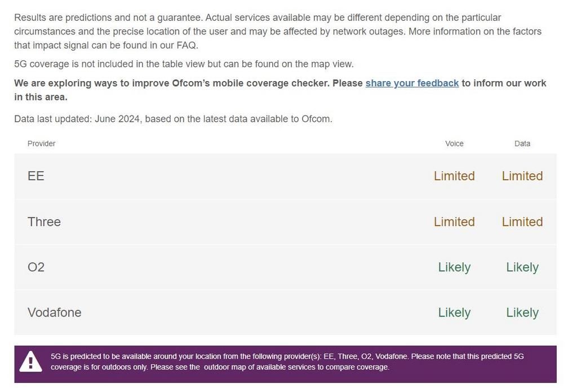
Task: Click O2's Likely voice status
Action: pyautogui.click(x=454, y=267)
